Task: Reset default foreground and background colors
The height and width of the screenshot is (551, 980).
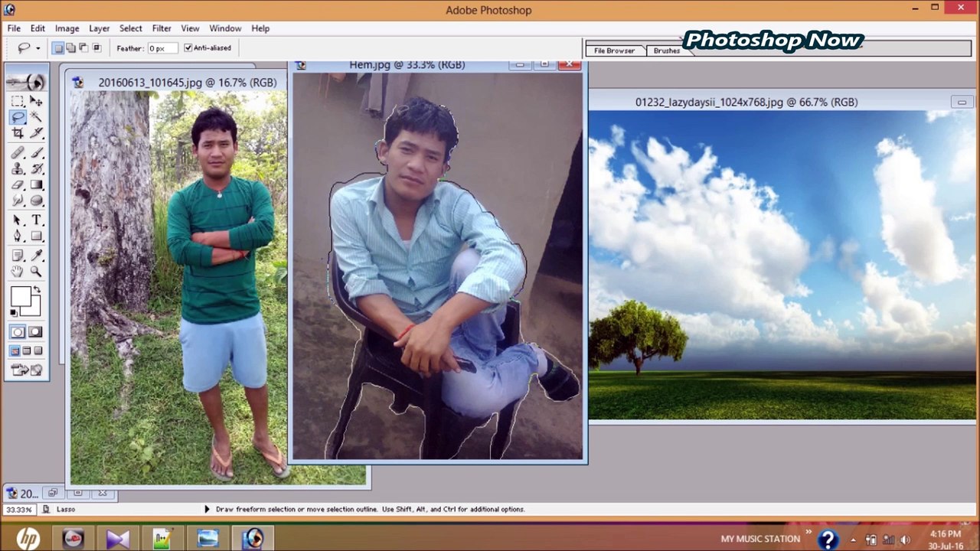Action: click(x=14, y=312)
